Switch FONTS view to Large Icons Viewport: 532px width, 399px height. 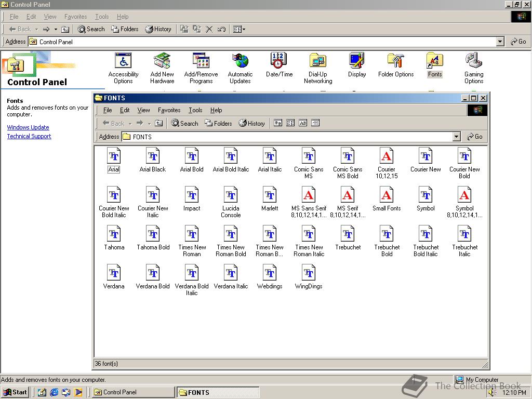coord(278,123)
